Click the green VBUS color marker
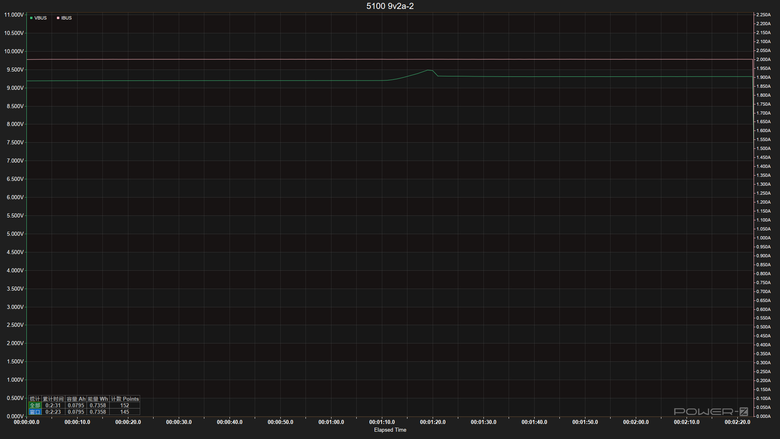The width and height of the screenshot is (780, 439). tap(31, 18)
